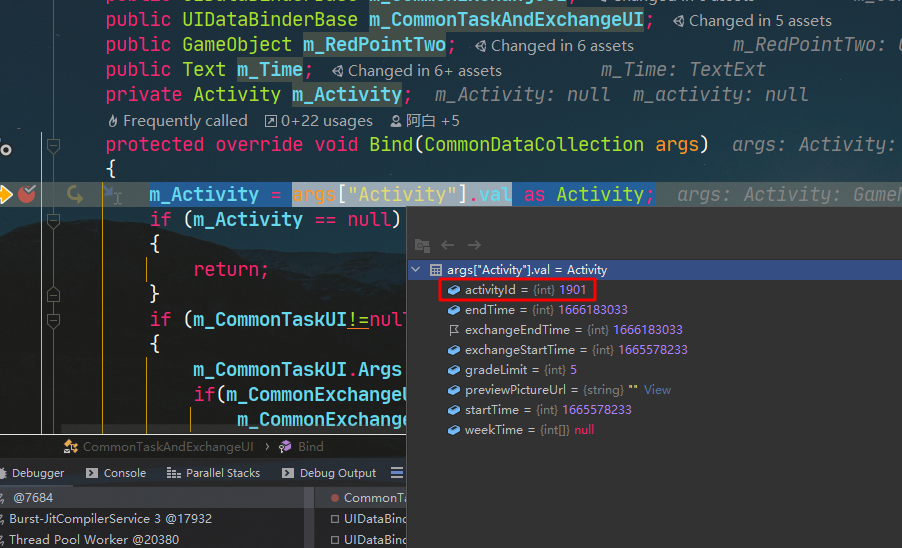Click the field icon next to weekTime
Viewport: 902px width, 548px height.
[x=454, y=430]
